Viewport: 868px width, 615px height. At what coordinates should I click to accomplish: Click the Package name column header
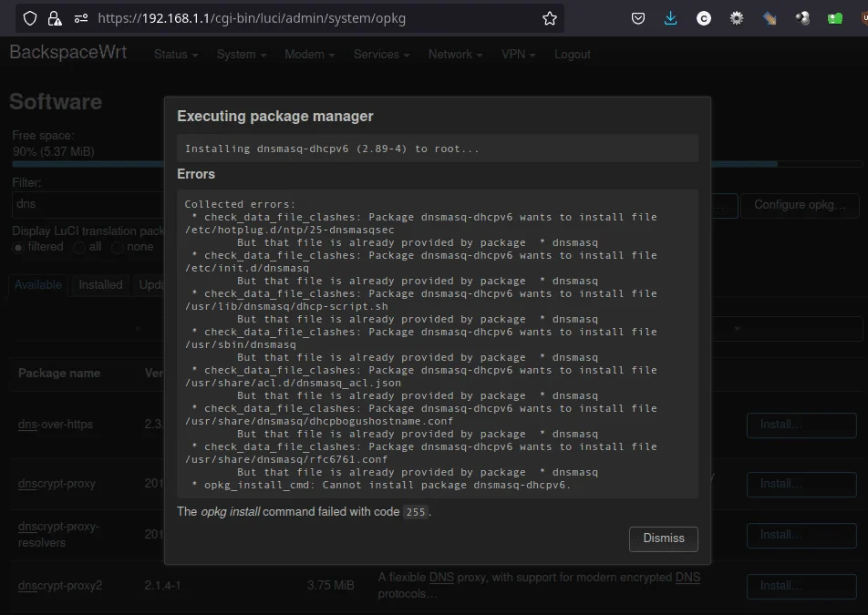pos(59,374)
